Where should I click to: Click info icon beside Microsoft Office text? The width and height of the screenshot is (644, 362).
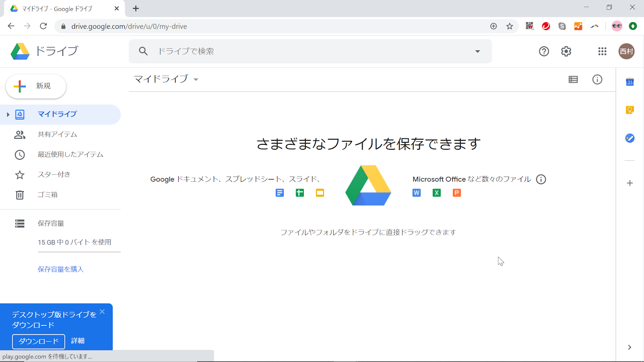click(x=541, y=179)
